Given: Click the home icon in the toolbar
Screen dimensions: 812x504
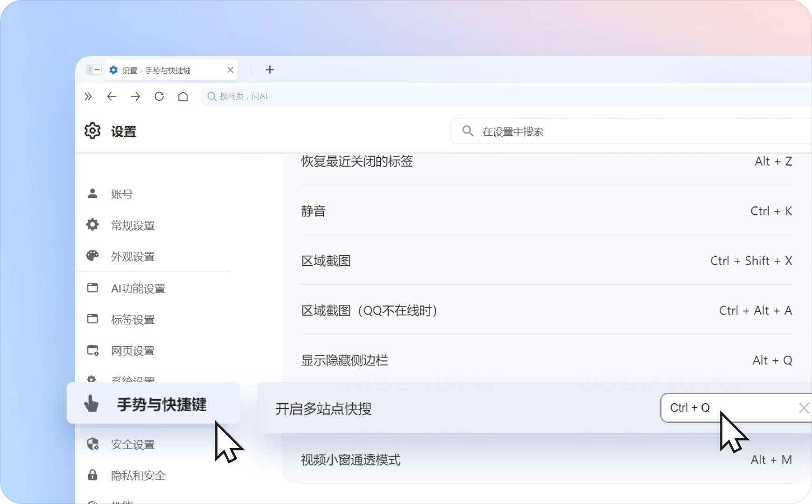Looking at the screenshot, I should click(183, 96).
